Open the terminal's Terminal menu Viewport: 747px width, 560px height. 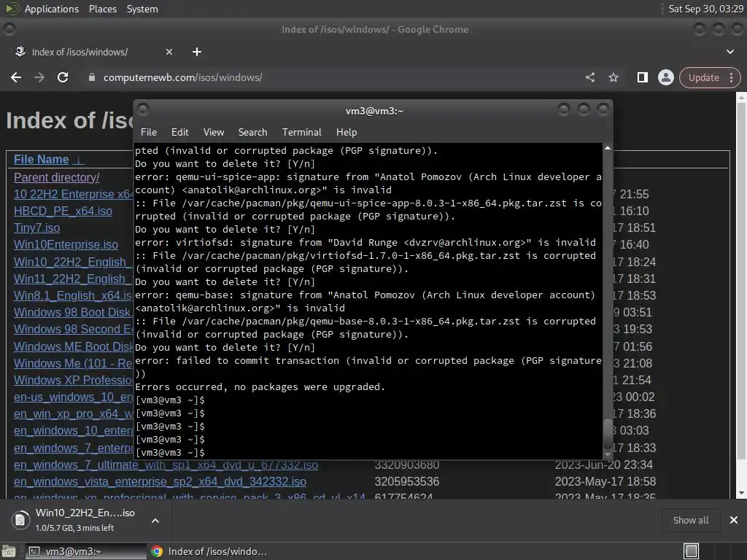click(301, 133)
